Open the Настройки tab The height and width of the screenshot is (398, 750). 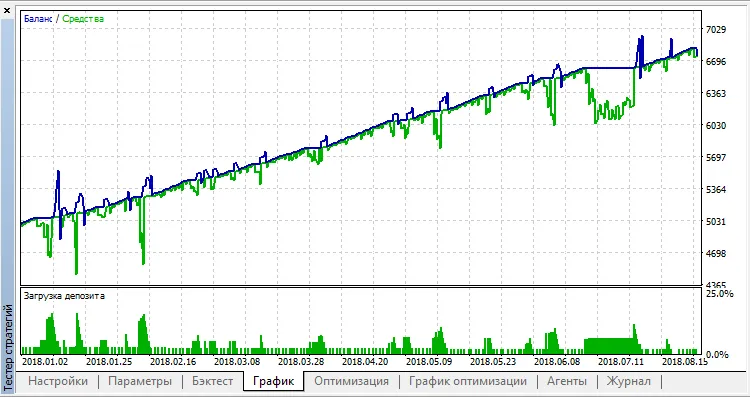[x=58, y=381]
